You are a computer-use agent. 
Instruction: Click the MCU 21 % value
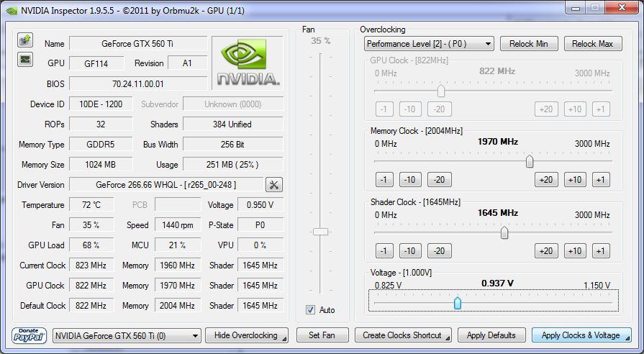[x=178, y=245]
